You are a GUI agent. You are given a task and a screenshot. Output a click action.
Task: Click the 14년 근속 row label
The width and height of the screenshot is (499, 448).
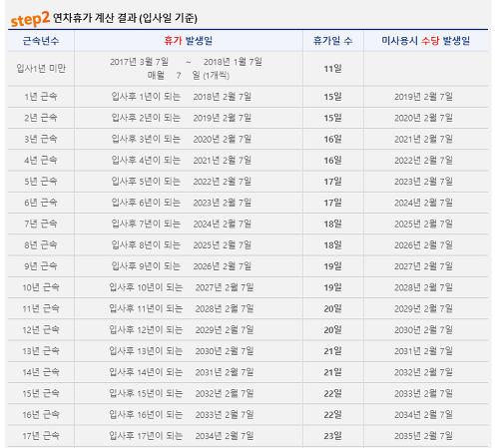(x=41, y=372)
